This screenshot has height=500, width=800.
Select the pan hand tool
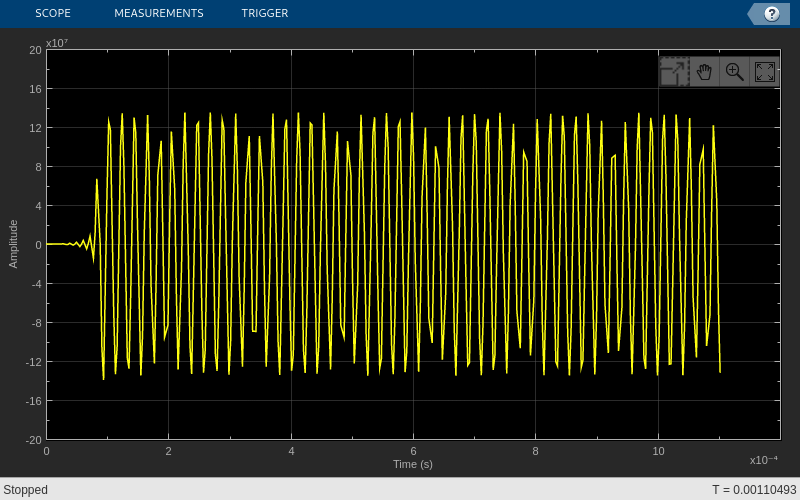point(704,72)
